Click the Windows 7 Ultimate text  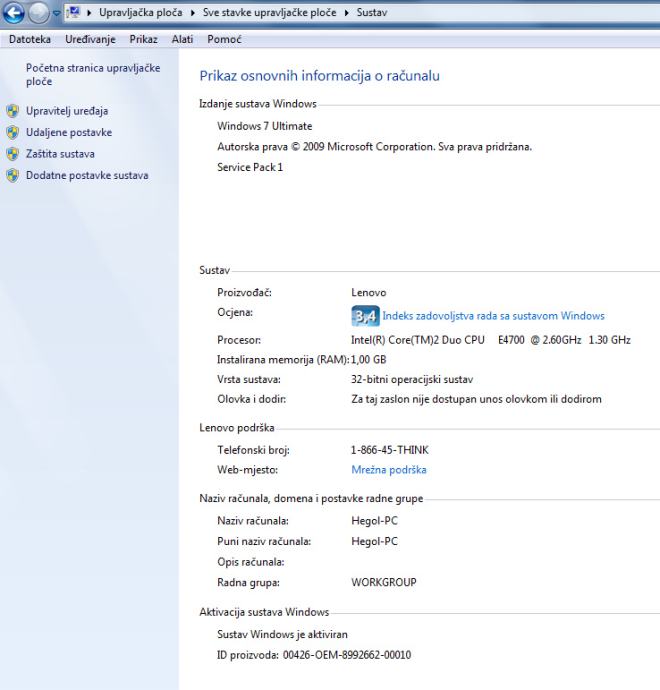click(264, 126)
